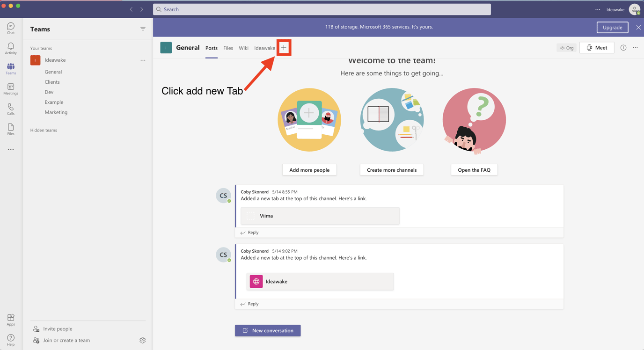This screenshot has height=350, width=644.
Task: Start a meeting with Meet button
Action: (597, 48)
